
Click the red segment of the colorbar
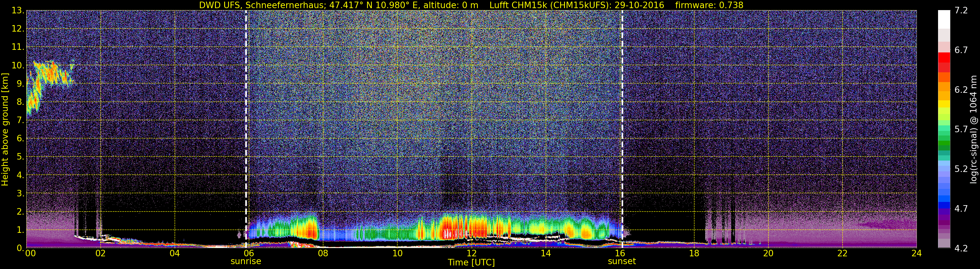pyautogui.click(x=944, y=58)
